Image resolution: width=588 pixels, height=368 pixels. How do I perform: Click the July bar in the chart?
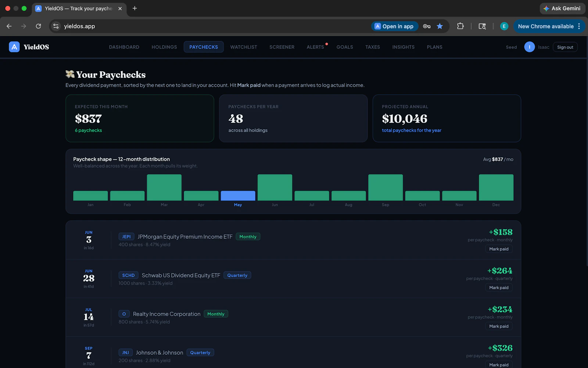pyautogui.click(x=312, y=196)
